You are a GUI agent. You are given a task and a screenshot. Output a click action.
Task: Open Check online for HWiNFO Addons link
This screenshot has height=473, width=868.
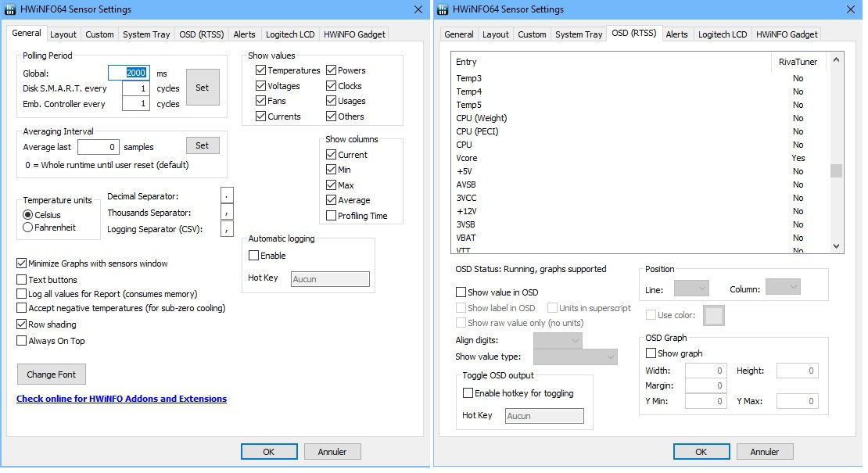coord(121,399)
